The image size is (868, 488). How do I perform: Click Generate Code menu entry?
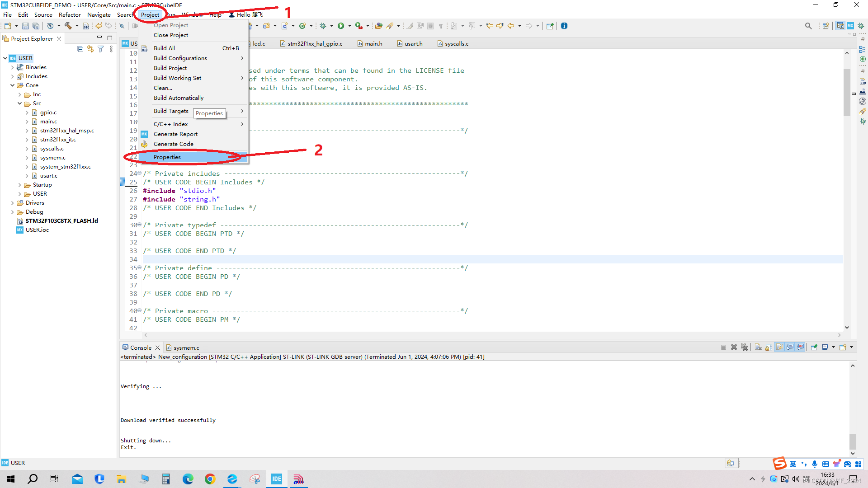(174, 144)
